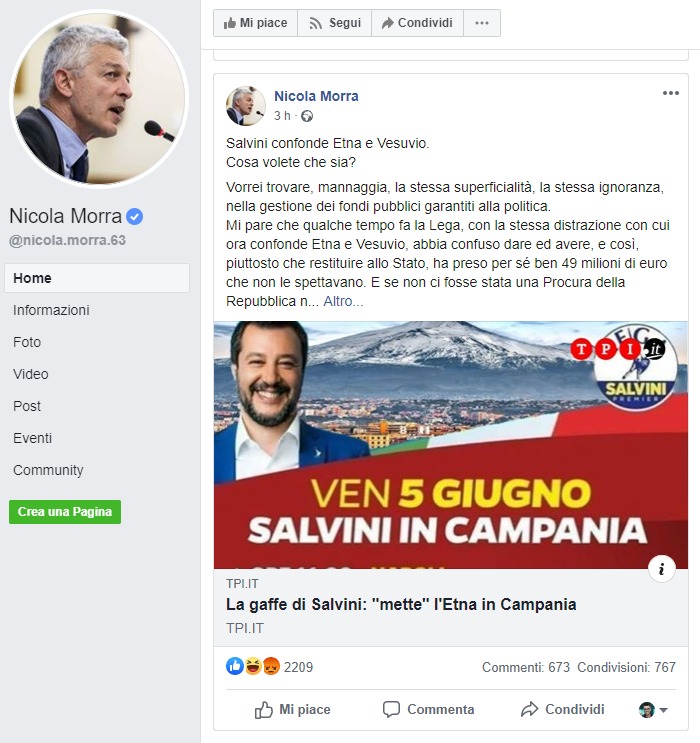Screen dimensions: 700x743
Task: Open the Informazioni sidebar item
Action: (x=51, y=310)
